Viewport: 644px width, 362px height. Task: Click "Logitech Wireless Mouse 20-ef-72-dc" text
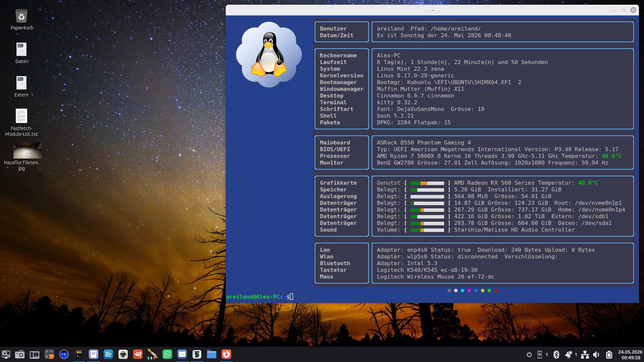[435, 277]
